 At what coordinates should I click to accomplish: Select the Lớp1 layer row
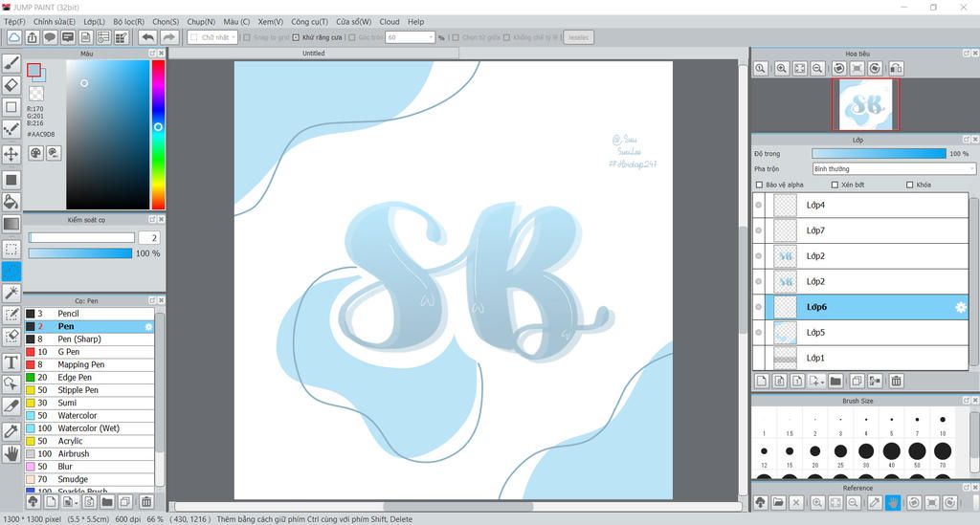click(x=860, y=358)
